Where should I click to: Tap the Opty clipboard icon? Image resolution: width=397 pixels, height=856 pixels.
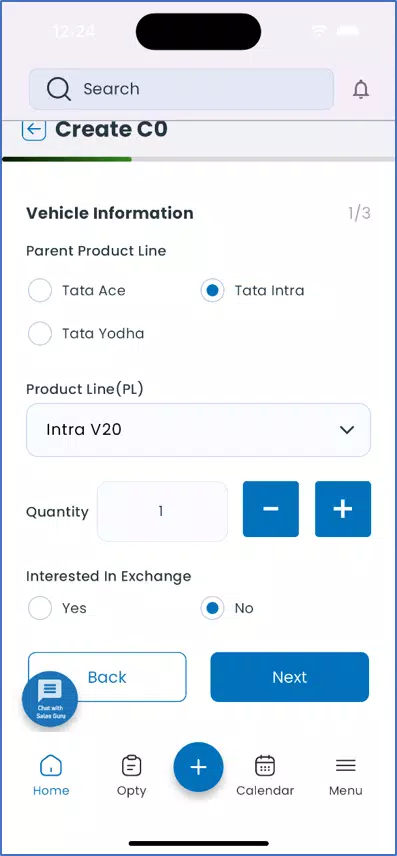[132, 765]
